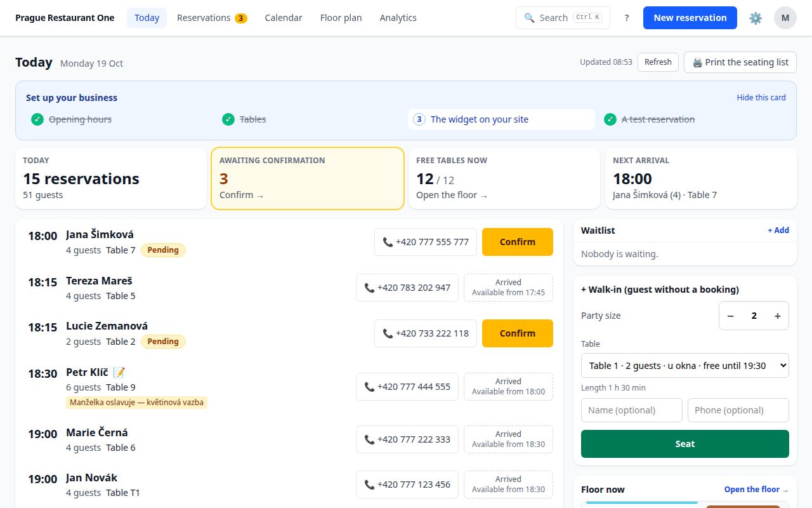Image resolution: width=812 pixels, height=508 pixels.
Task: Confirm Lucie Zemanová's reservation
Action: [x=518, y=333]
